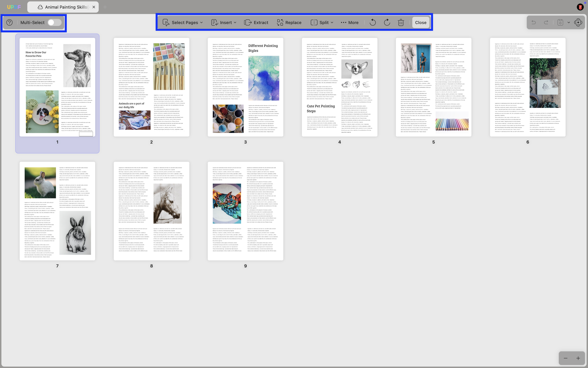The width and height of the screenshot is (588, 368).
Task: Select page 3 thumbnail
Action: [245, 87]
